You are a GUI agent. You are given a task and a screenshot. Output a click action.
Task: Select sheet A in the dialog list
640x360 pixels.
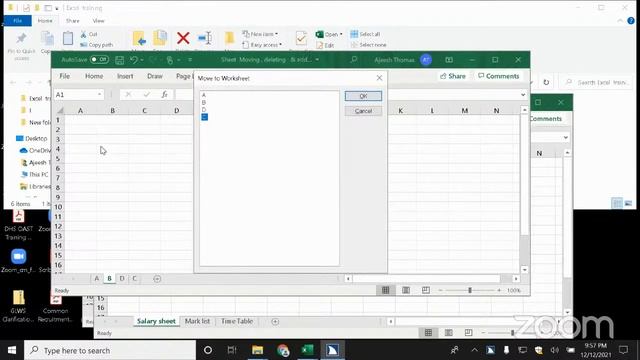pyautogui.click(x=204, y=95)
